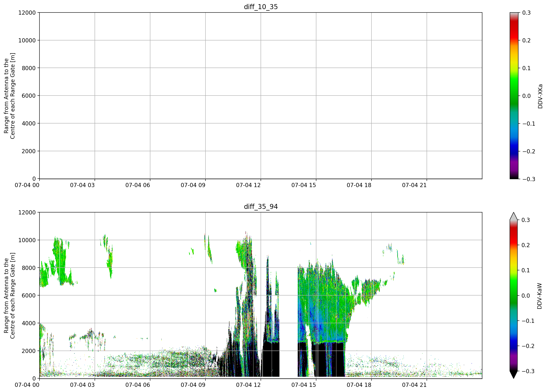This screenshot has height=392, width=547.
Task: Click the "6000" y-tick of the diff_10_35 plot
Action: click(29, 96)
